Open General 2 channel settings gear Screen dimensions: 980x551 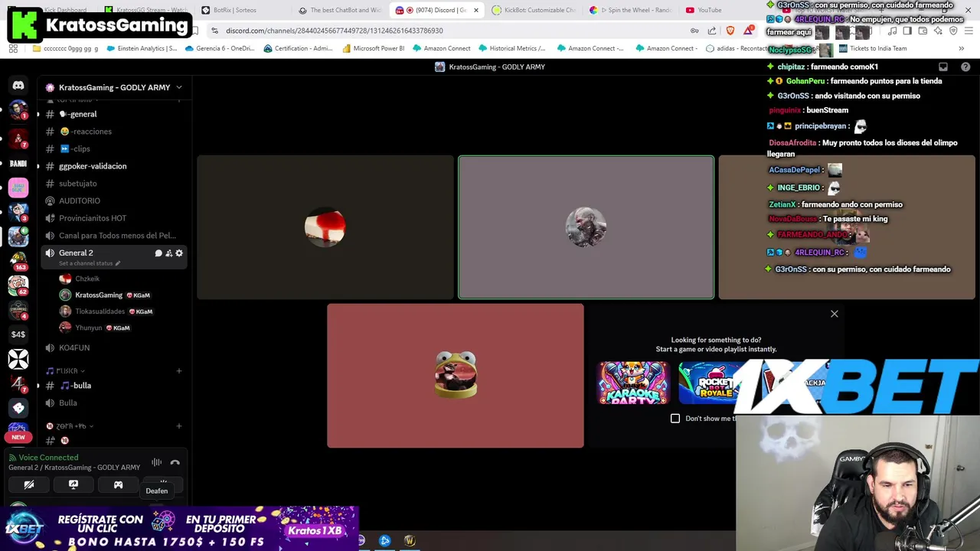pos(179,253)
